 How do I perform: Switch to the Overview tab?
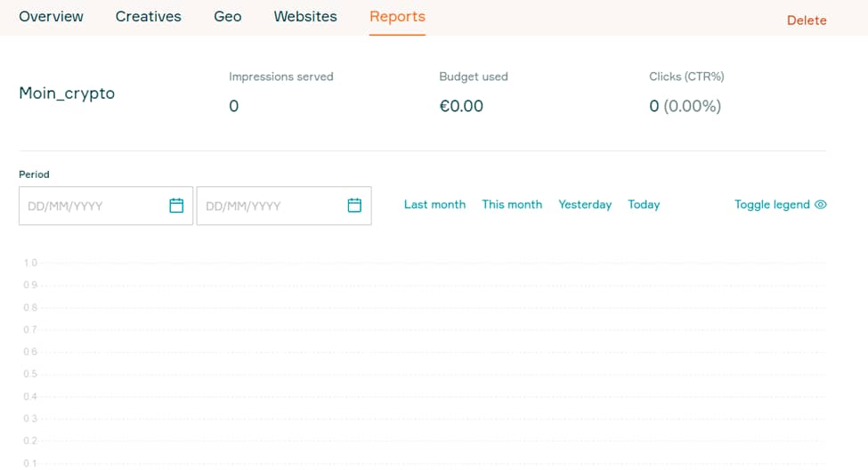51,17
